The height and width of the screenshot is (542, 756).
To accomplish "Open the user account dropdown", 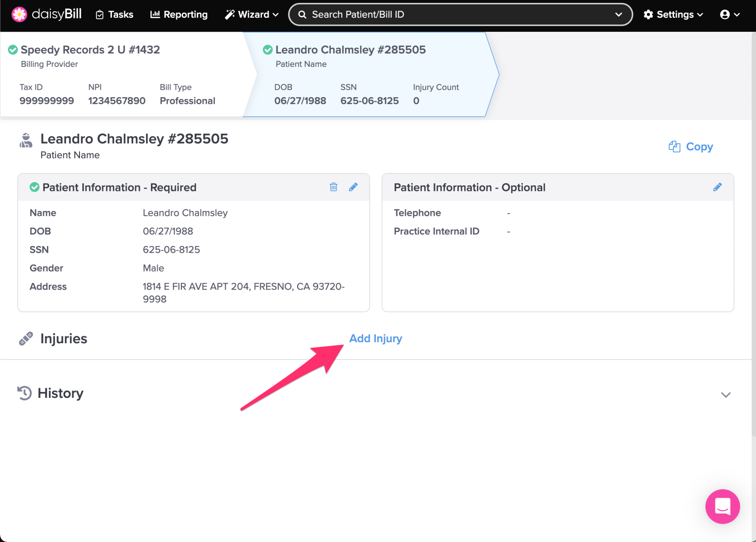I will click(x=730, y=14).
